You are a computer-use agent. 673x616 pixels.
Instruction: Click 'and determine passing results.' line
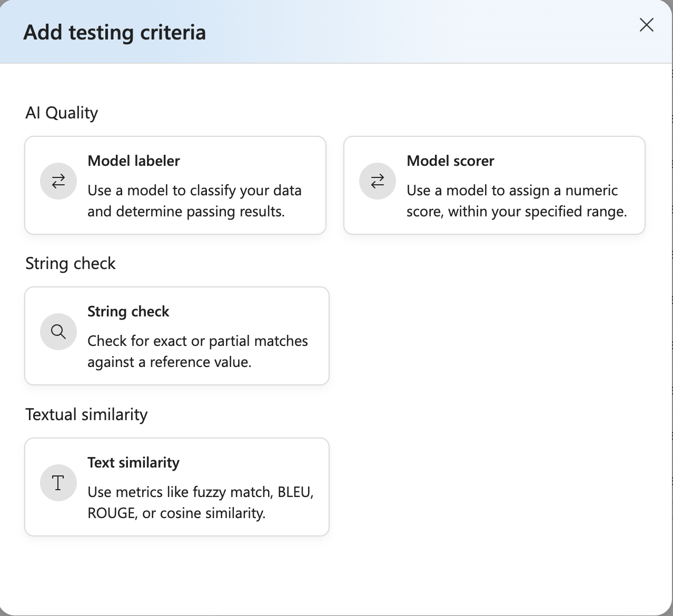[186, 212]
